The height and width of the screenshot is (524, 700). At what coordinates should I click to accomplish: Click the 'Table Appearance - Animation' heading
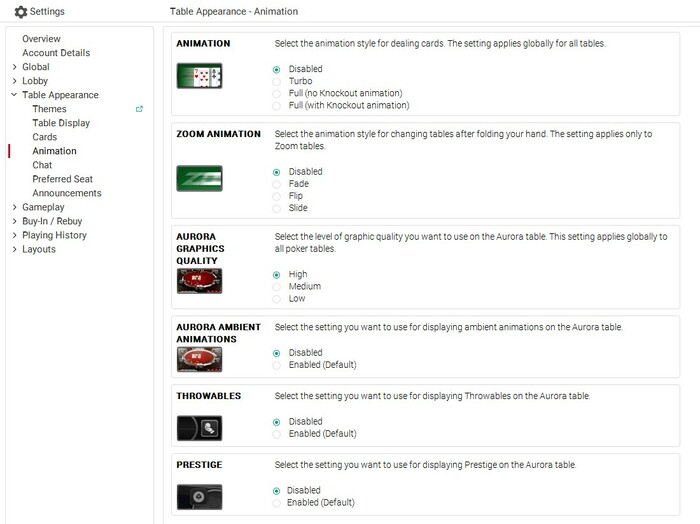(234, 12)
